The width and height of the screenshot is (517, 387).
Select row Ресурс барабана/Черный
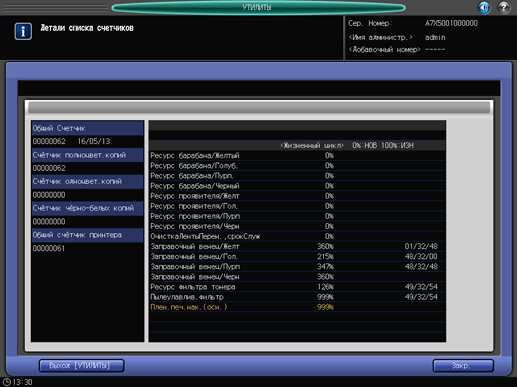pyautogui.click(x=297, y=186)
